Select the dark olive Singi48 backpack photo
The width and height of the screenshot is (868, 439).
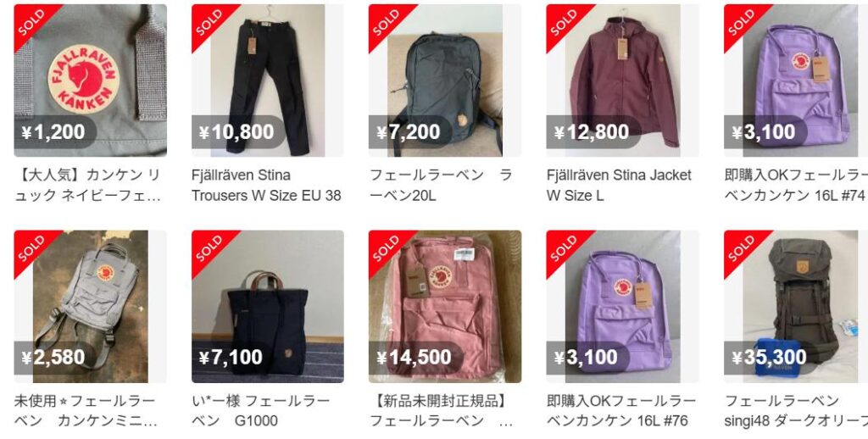(x=796, y=306)
